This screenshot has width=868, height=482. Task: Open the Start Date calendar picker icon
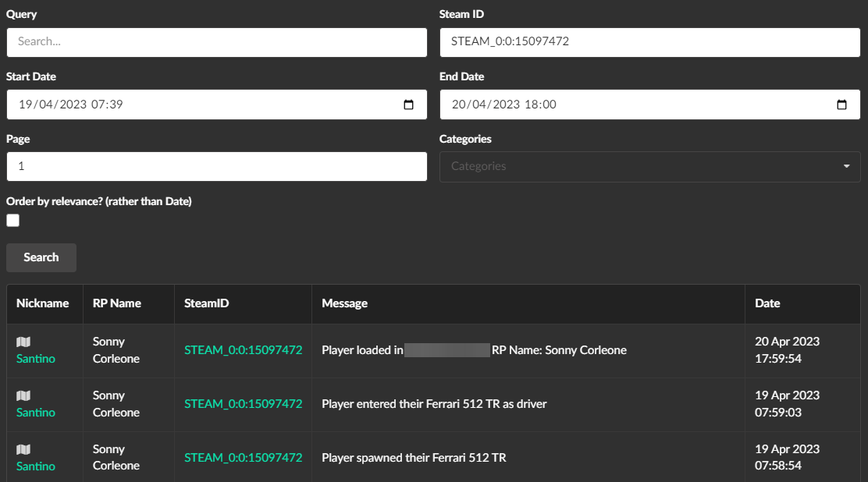coord(408,105)
